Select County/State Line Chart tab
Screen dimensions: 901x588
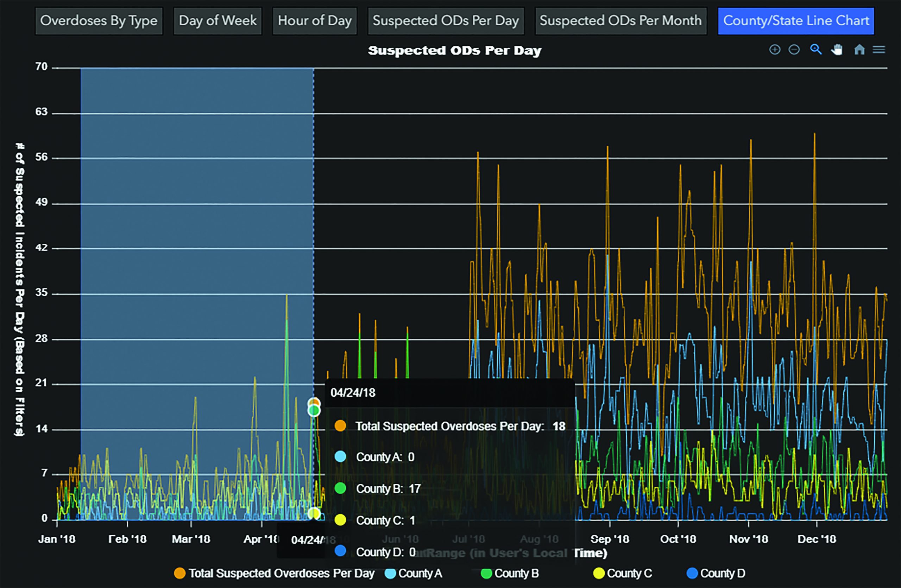point(796,21)
